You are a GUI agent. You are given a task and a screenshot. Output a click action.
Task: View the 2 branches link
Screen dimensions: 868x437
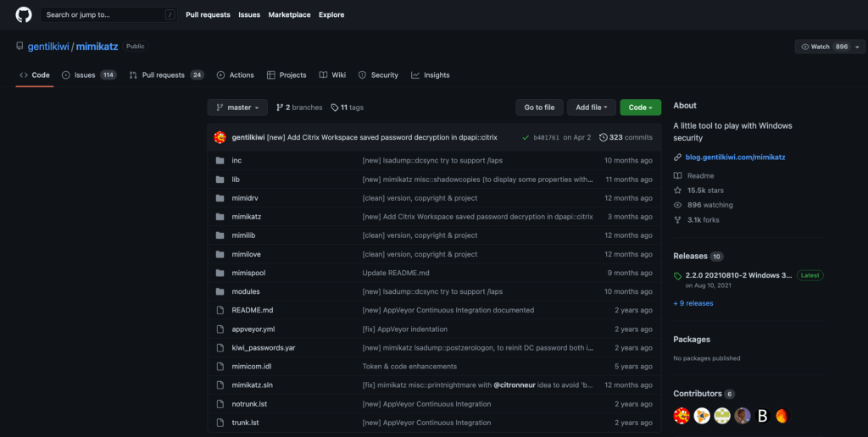click(x=299, y=108)
